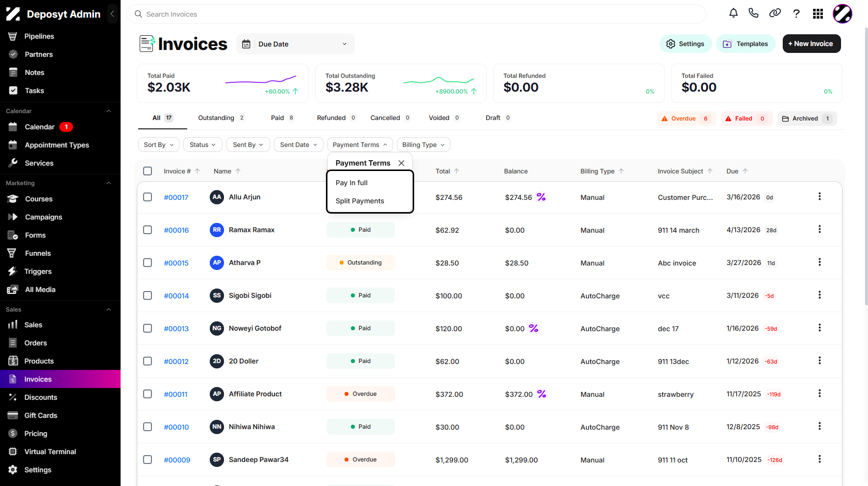The image size is (868, 486).
Task: Open the apps grid icon
Action: point(818,14)
